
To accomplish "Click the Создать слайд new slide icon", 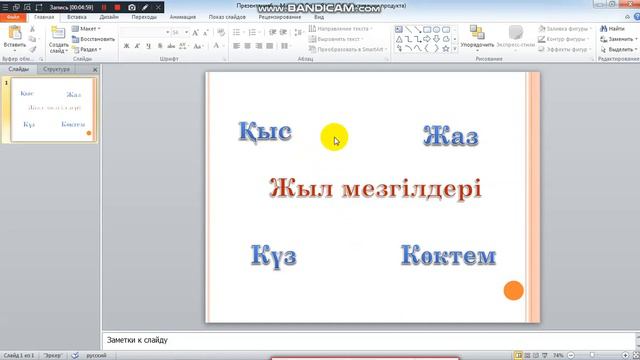I will click(58, 33).
